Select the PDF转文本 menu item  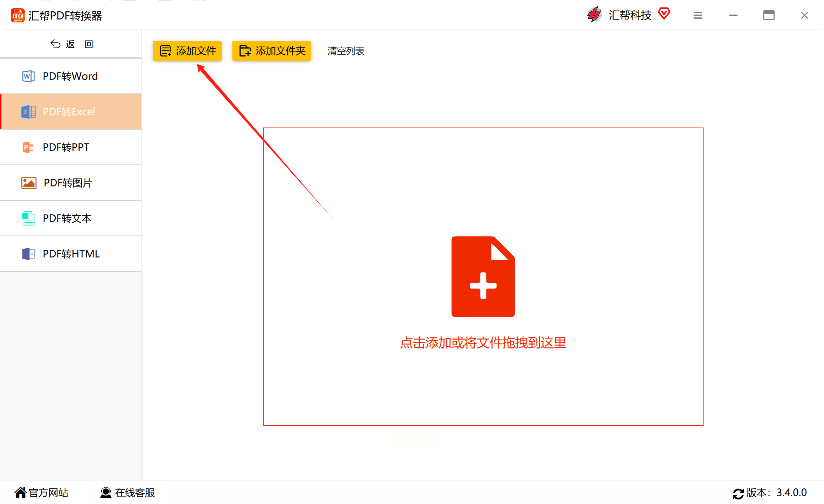[x=71, y=218]
